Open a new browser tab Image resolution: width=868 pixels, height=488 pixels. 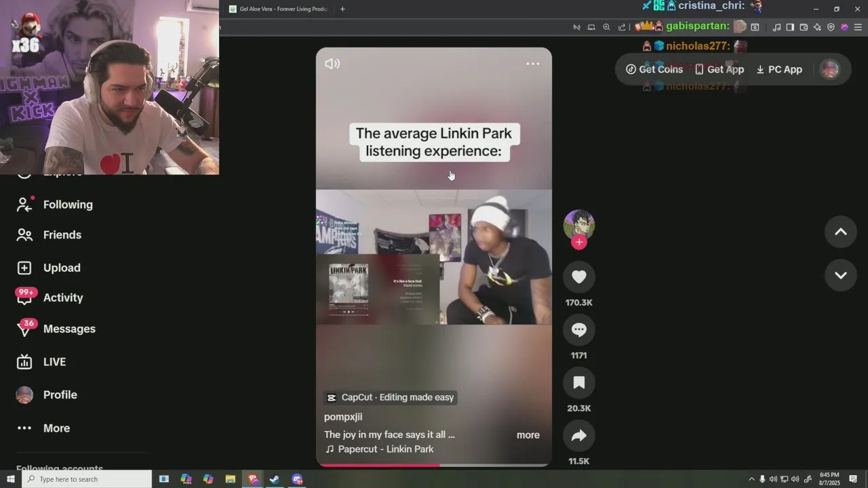(x=342, y=9)
